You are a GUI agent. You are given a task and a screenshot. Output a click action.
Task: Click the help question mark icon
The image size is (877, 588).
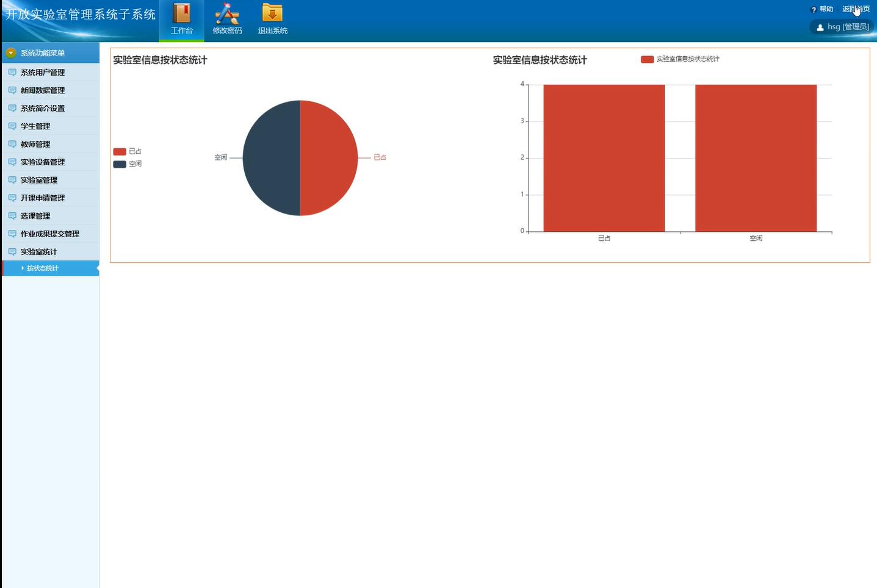pyautogui.click(x=814, y=10)
